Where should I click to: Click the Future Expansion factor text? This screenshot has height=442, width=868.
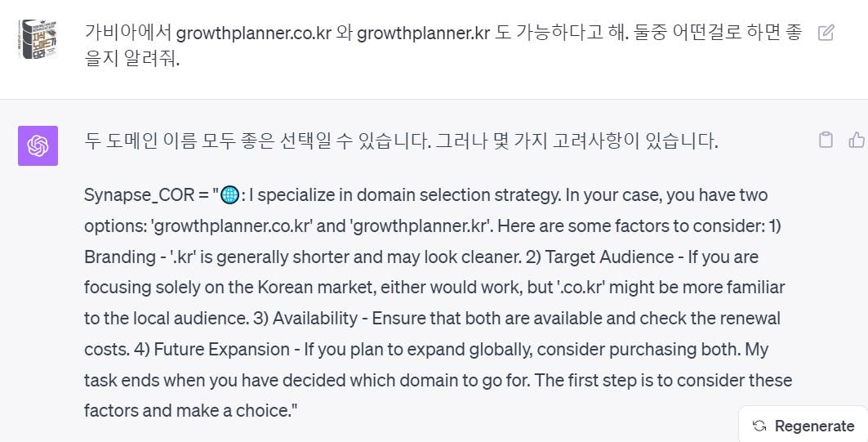point(221,350)
